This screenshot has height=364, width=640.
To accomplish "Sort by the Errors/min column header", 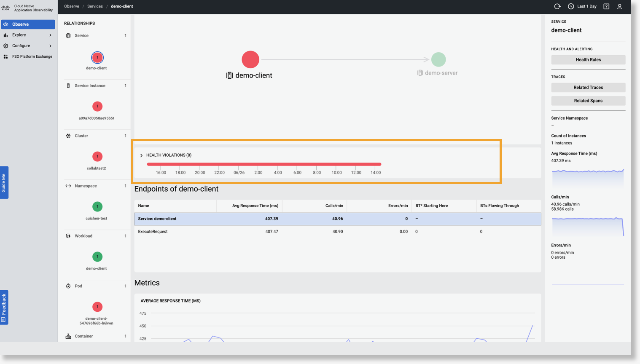I will pyautogui.click(x=379, y=206).
